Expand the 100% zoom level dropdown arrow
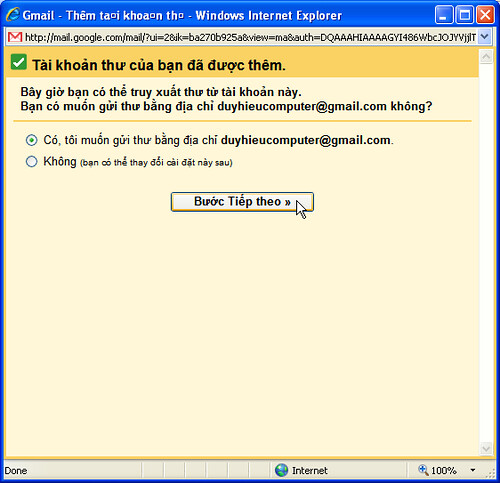The image size is (500, 483). pos(473,470)
